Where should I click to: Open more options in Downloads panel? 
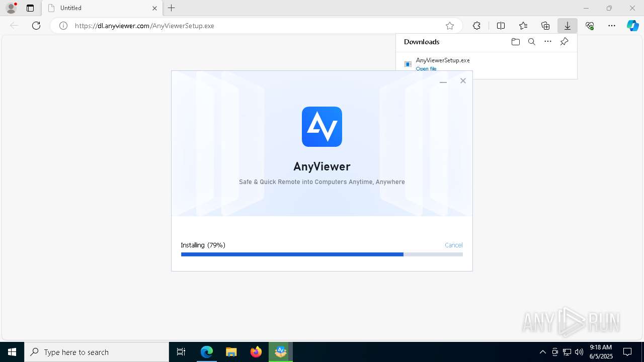click(x=548, y=42)
